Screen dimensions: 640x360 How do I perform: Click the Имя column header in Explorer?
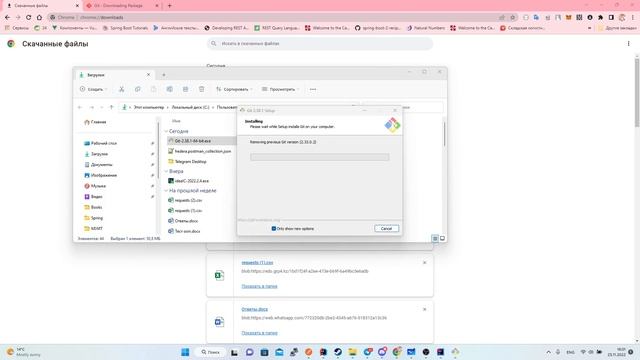pyautogui.click(x=176, y=121)
